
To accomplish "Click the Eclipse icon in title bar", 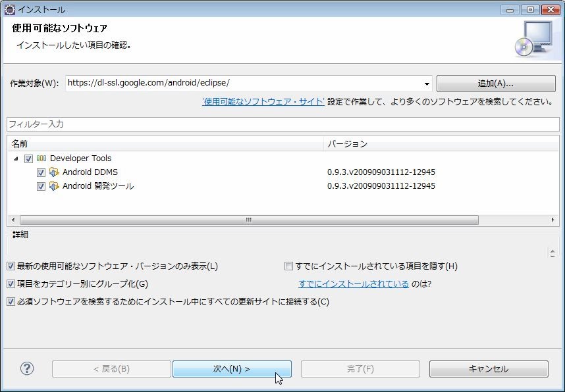I will [9, 9].
